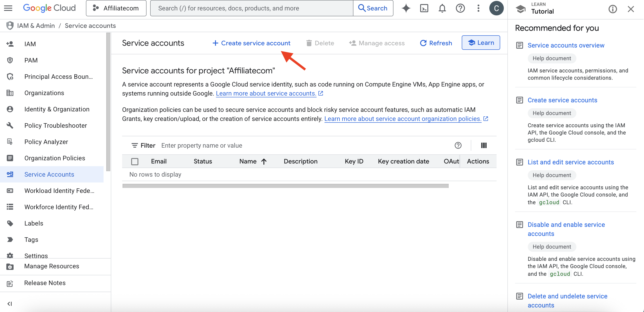The width and height of the screenshot is (644, 312).
Task: Click the Labels tag icon
Action: [10, 223]
